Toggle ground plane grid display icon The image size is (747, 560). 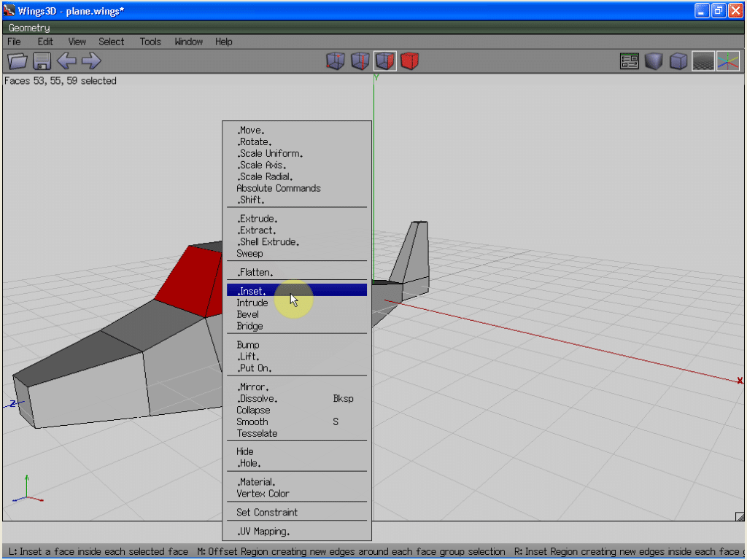(x=703, y=61)
